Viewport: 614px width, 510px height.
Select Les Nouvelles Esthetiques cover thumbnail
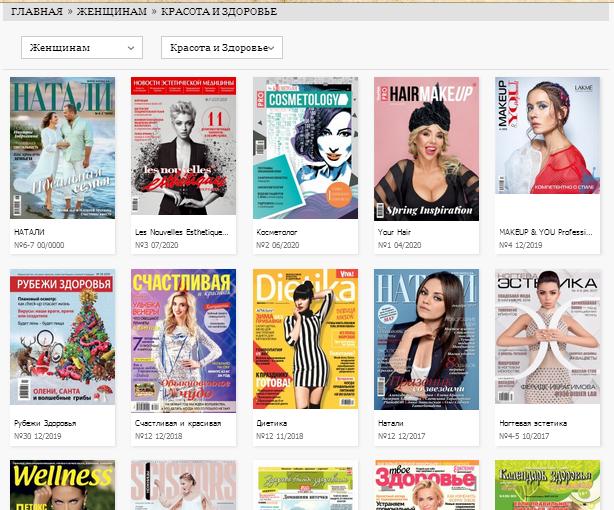point(183,148)
